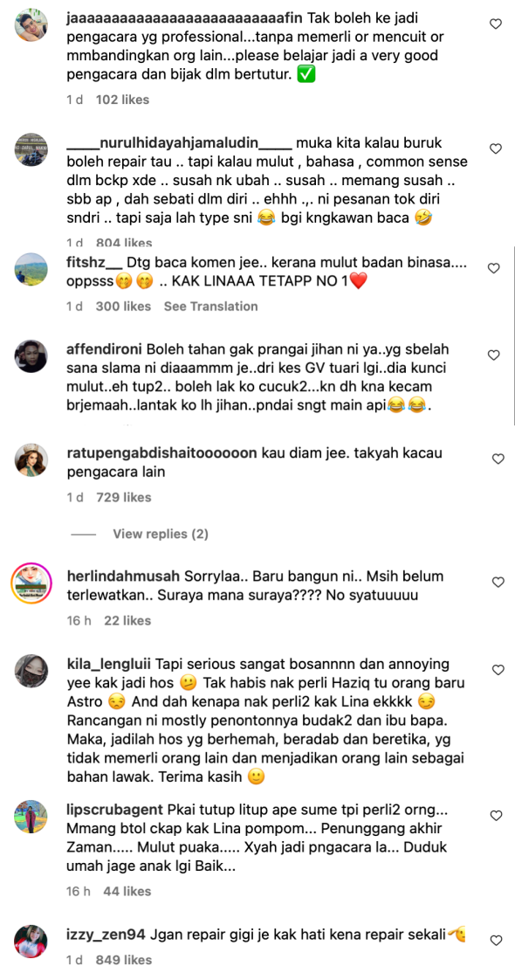Click the comments scrollbar on the right edge

(512, 336)
